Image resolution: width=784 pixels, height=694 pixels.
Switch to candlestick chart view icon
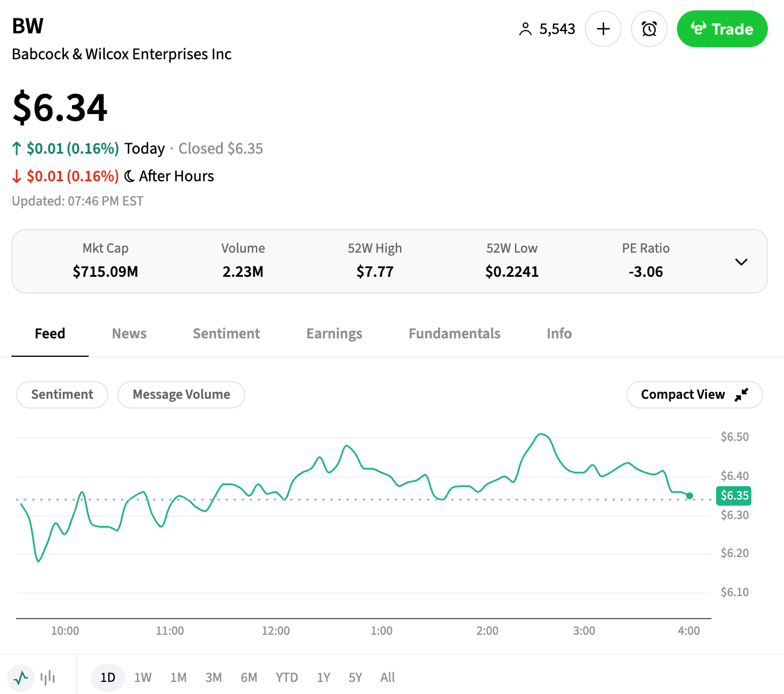pyautogui.click(x=48, y=677)
